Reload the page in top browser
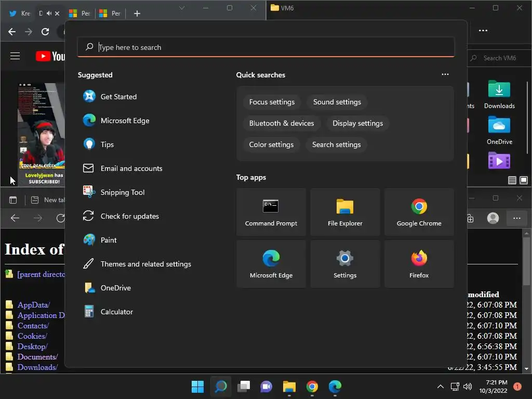 tap(45, 32)
